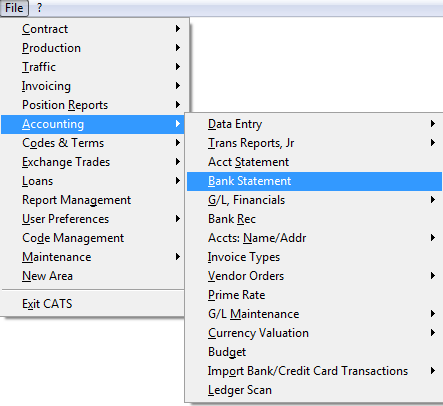Expand the G/L Maintenance submenu
The width and height of the screenshot is (443, 406).
[x=314, y=314]
